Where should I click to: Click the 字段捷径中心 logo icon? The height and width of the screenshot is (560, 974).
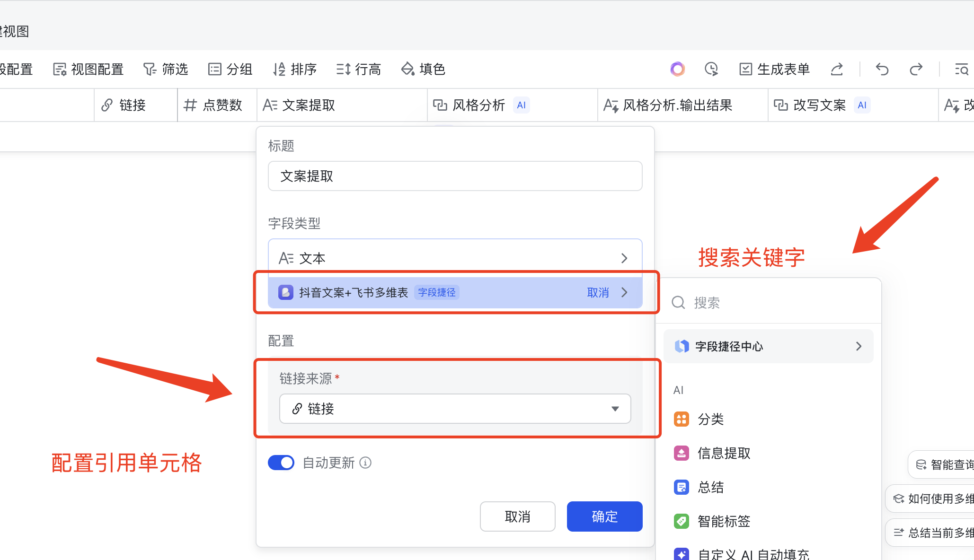(682, 346)
